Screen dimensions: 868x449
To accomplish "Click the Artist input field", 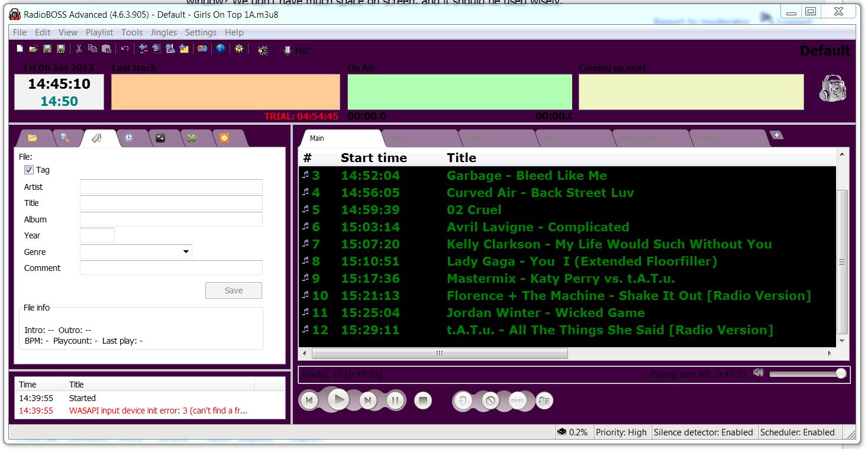I will click(171, 187).
